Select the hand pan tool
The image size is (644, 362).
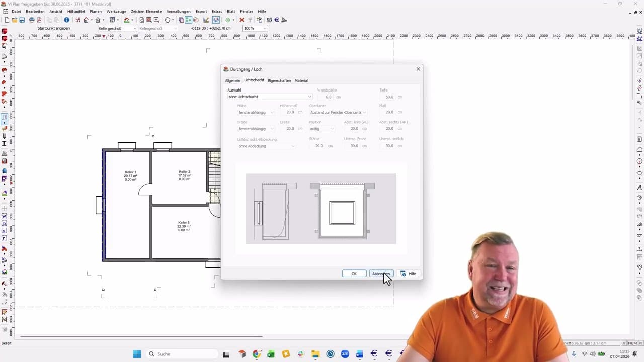[x=168, y=20]
